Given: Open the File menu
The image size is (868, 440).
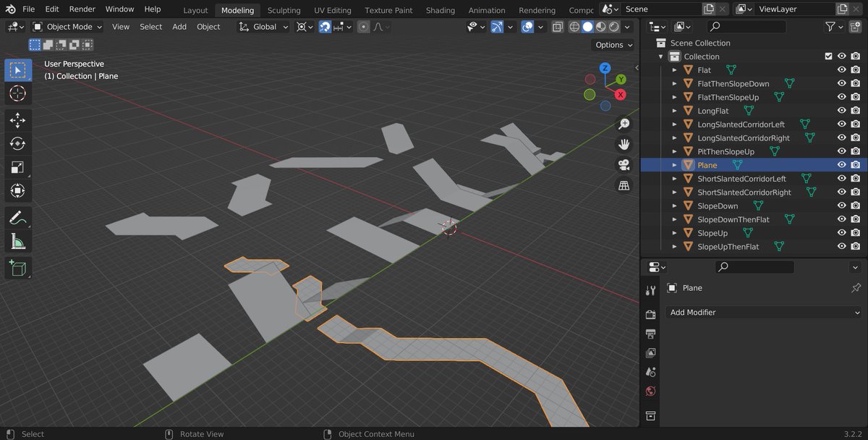Looking at the screenshot, I should [x=28, y=9].
